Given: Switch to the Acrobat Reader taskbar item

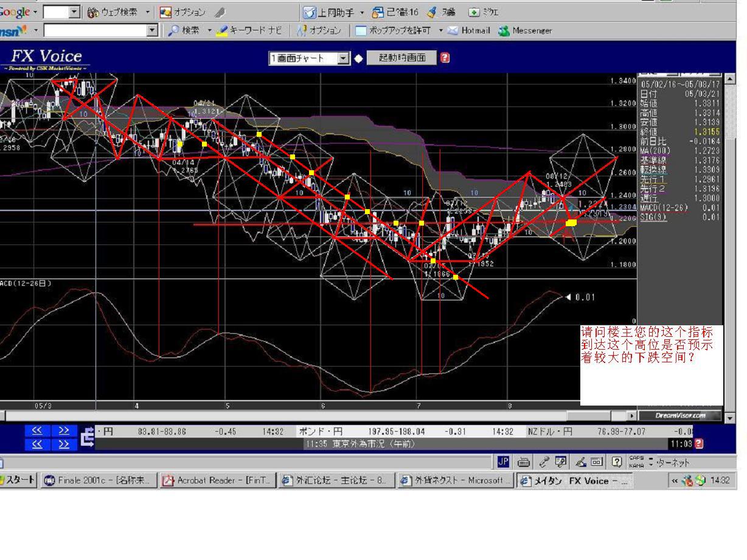Looking at the screenshot, I should coord(217,480).
